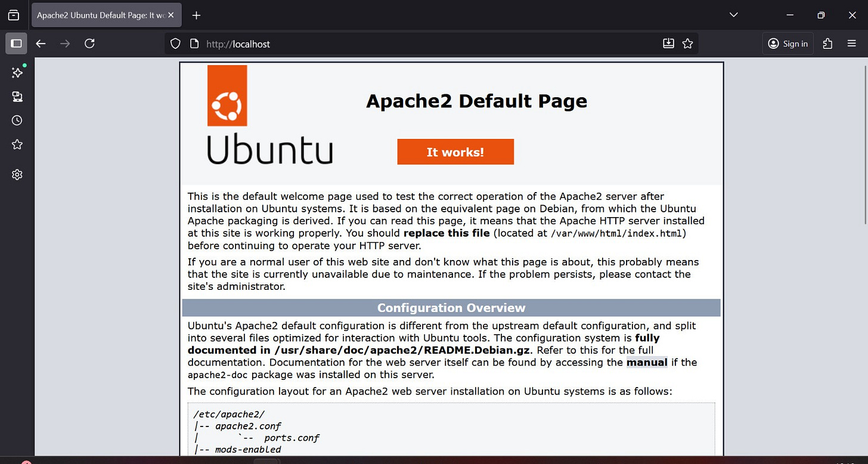Install site as app icon in address bar
This screenshot has width=868, height=464.
(x=668, y=44)
